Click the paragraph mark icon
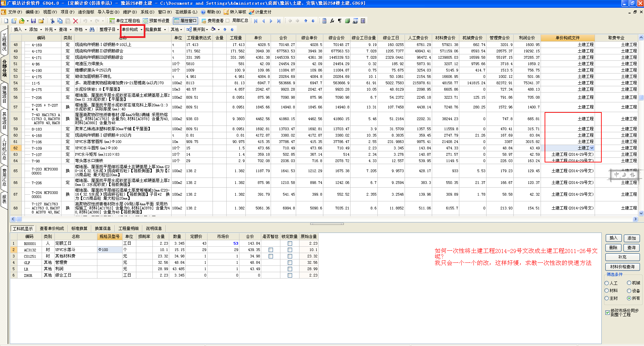 (x=340, y=21)
